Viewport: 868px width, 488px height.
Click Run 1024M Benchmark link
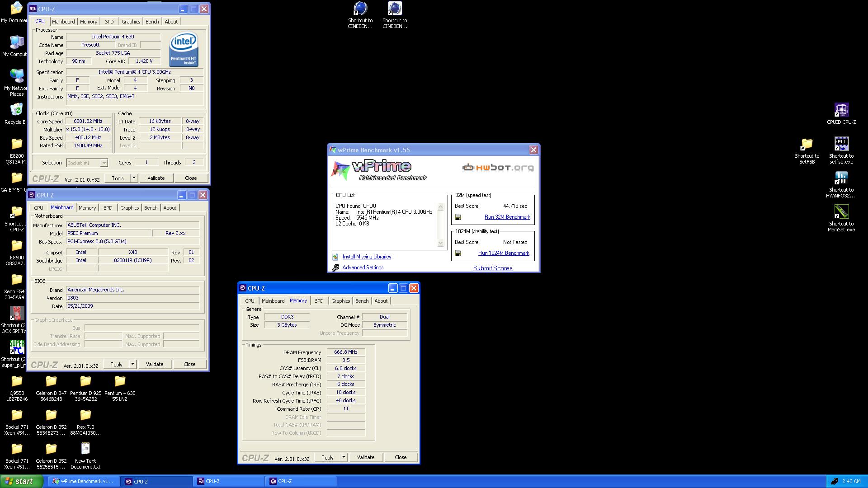[504, 253]
